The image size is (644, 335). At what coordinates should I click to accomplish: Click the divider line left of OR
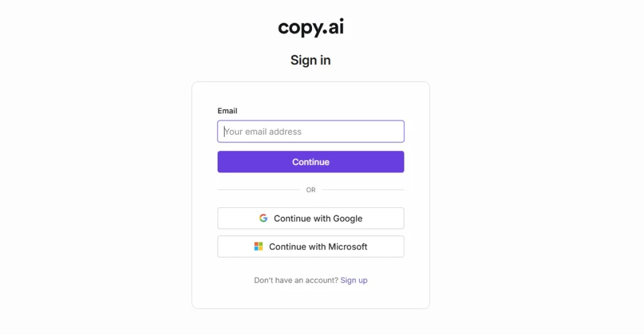tap(258, 190)
